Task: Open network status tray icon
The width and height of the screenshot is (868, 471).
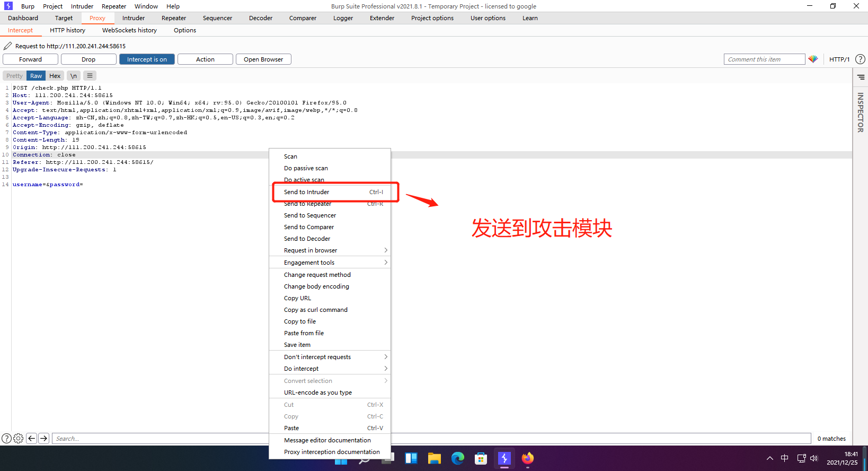Action: coord(801,458)
